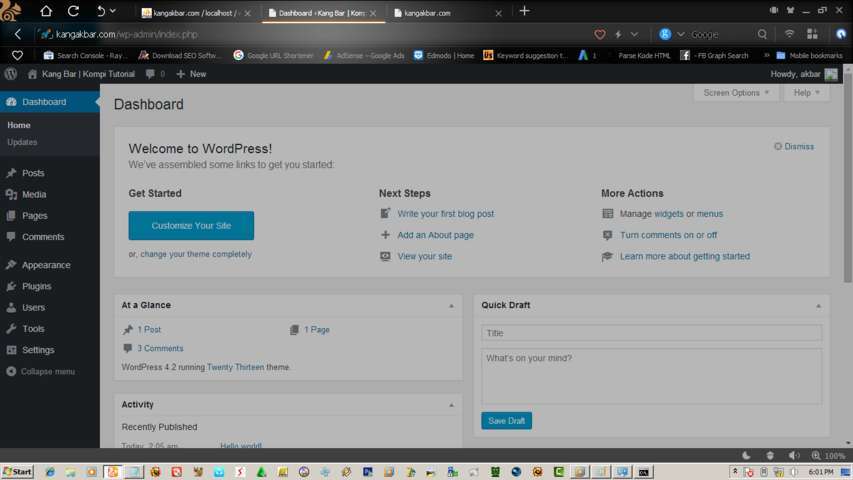Click the lightning speed mode icon
853x480 pixels.
[619, 34]
